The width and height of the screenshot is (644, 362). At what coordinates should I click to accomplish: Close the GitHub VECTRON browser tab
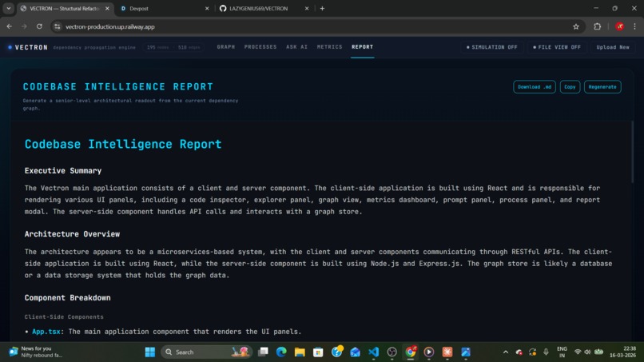(307, 8)
